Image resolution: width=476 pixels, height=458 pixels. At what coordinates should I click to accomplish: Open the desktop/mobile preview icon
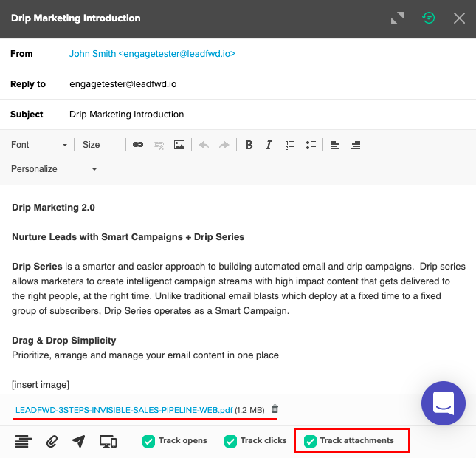[108, 441]
